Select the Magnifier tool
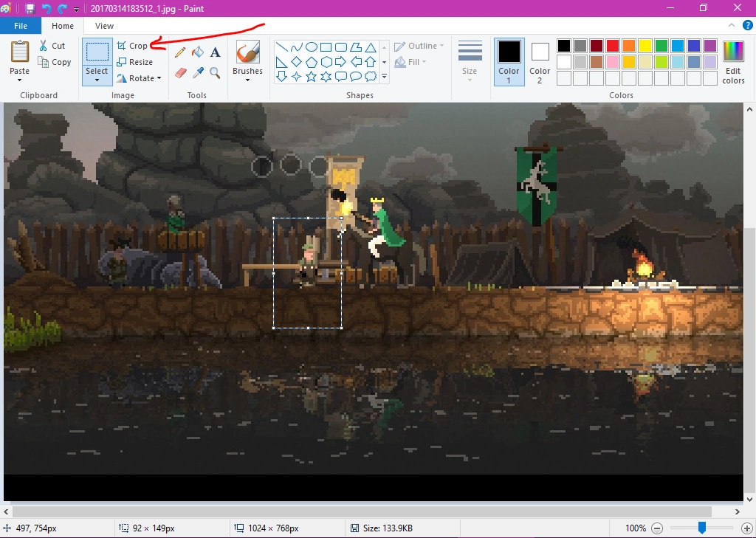Image resolution: width=756 pixels, height=538 pixels. pos(215,73)
